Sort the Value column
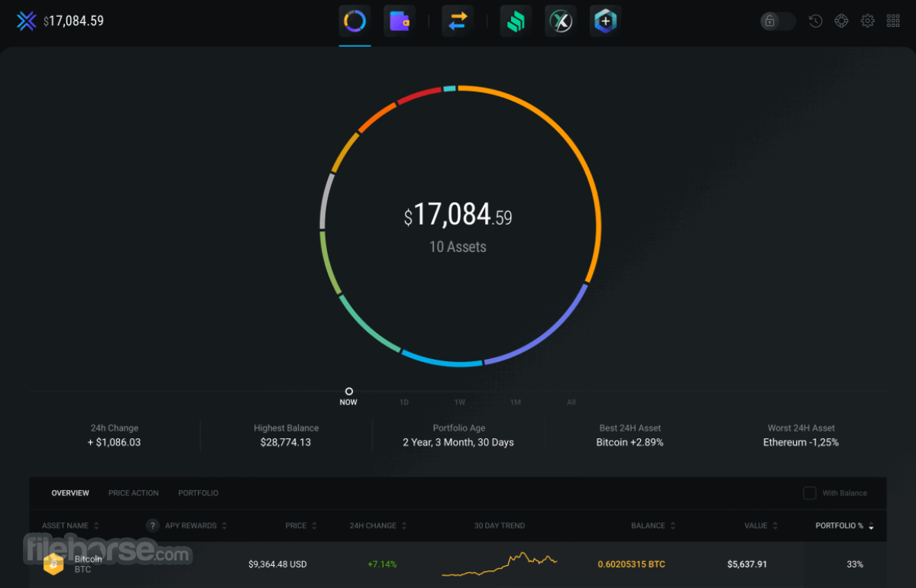The image size is (916, 588). [x=759, y=525]
